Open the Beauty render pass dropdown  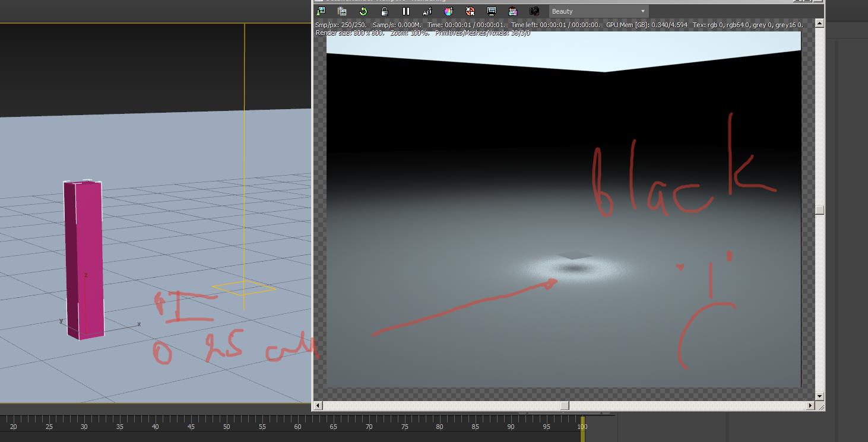pyautogui.click(x=598, y=11)
